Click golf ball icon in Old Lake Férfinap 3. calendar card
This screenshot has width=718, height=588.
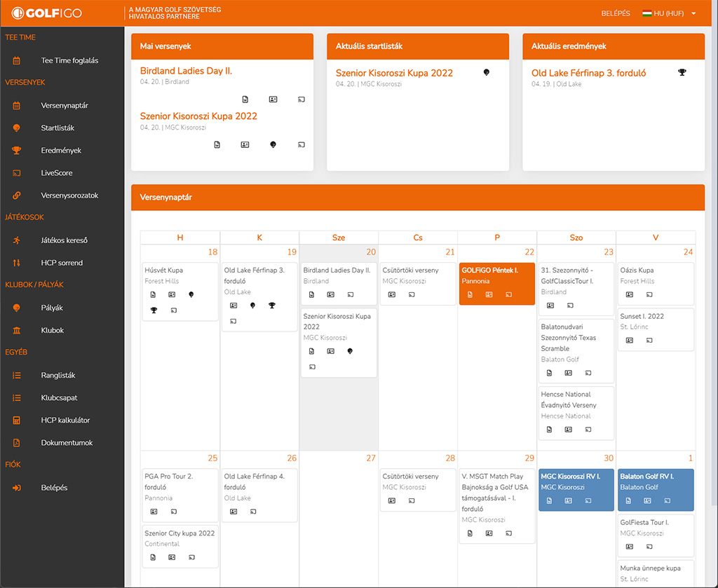point(252,305)
